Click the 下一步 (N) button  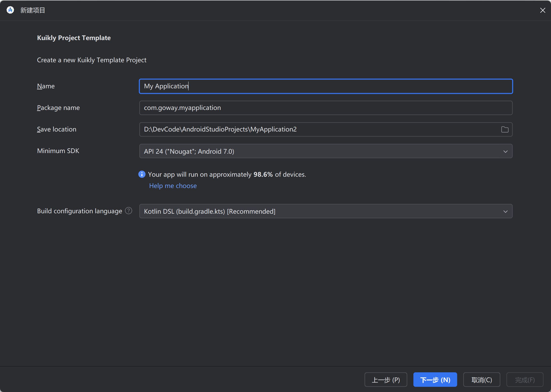click(x=435, y=380)
